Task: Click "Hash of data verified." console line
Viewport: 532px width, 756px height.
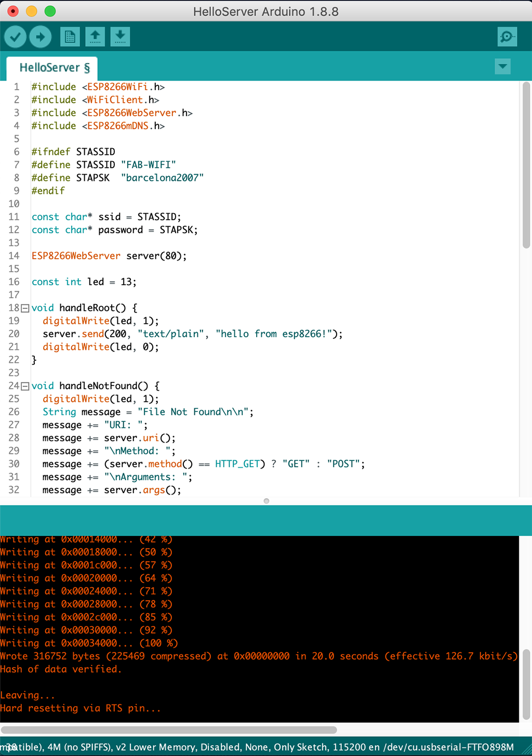Action: point(61,669)
